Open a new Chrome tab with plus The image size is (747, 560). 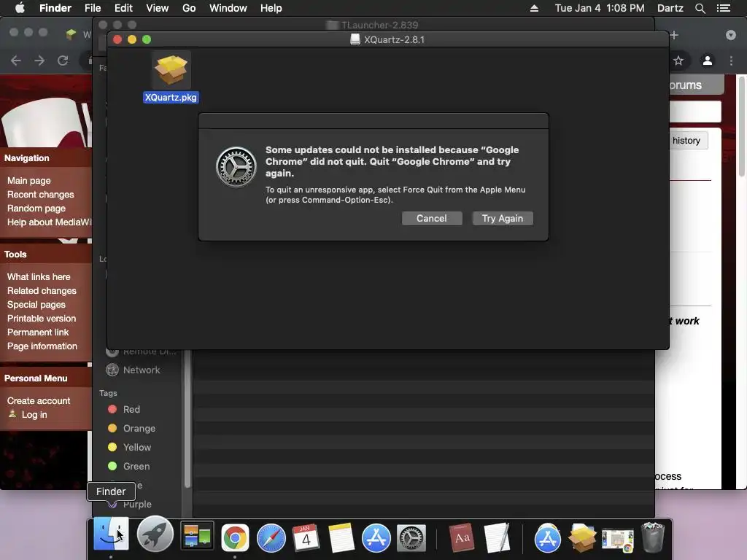674,35
